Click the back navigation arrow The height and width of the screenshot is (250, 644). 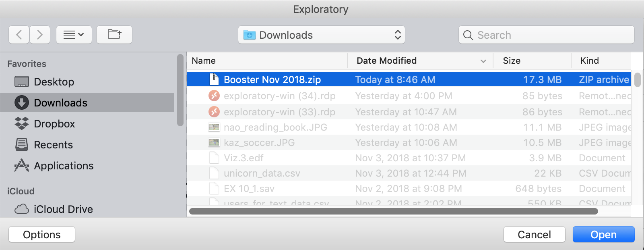[x=19, y=35]
